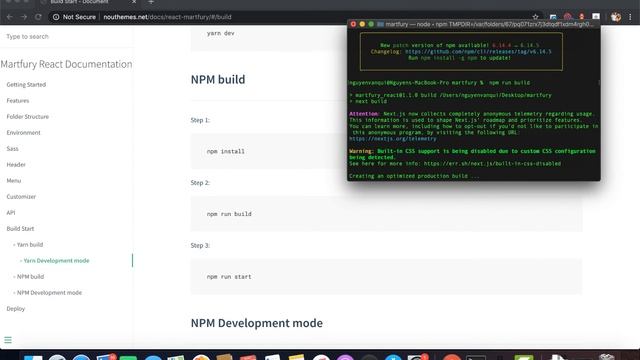This screenshot has width=640, height=360.
Task: Expand Build Start in the sidebar
Action: point(20,229)
